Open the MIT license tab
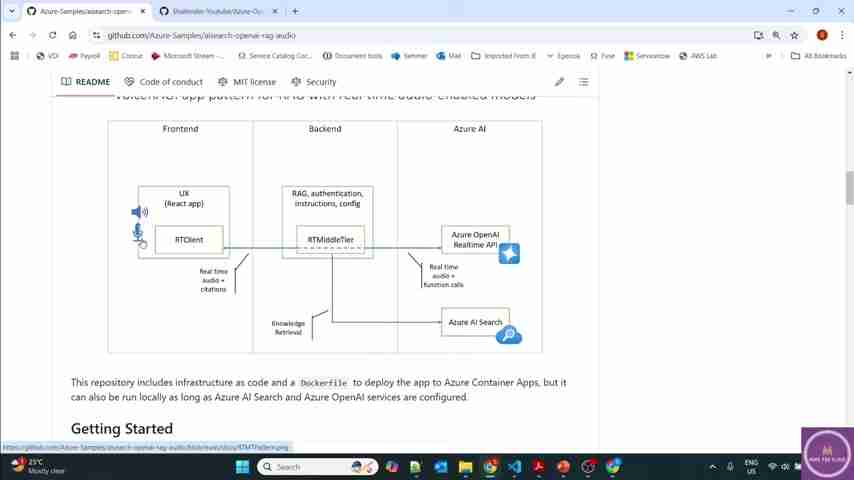The width and height of the screenshot is (854, 480). coord(247,82)
